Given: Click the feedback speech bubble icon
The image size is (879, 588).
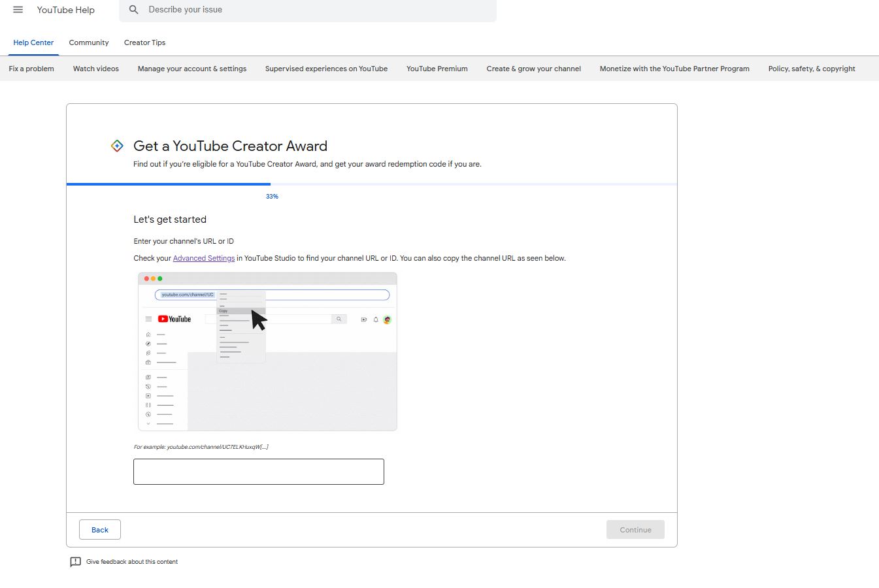Looking at the screenshot, I should click(75, 562).
